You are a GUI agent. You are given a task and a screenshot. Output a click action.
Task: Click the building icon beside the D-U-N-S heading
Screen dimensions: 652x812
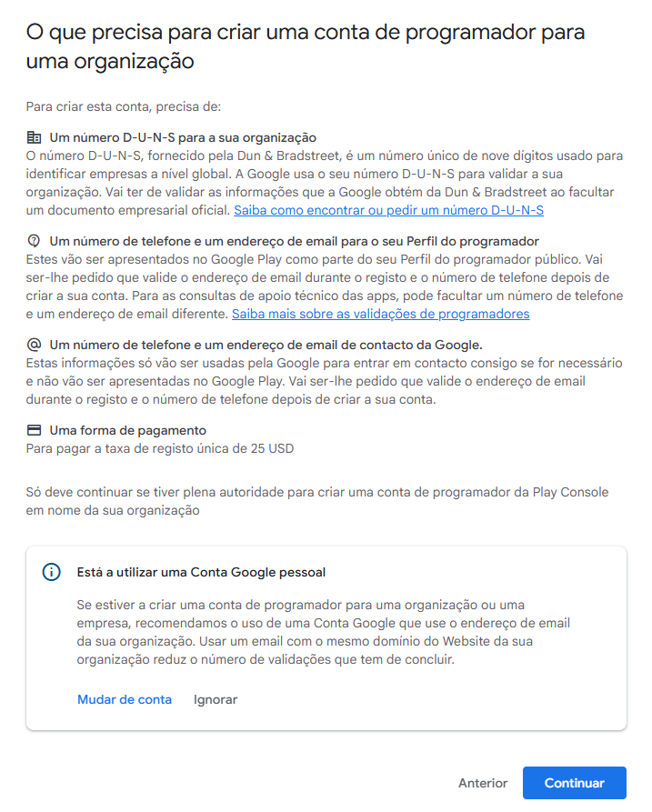coord(34,137)
